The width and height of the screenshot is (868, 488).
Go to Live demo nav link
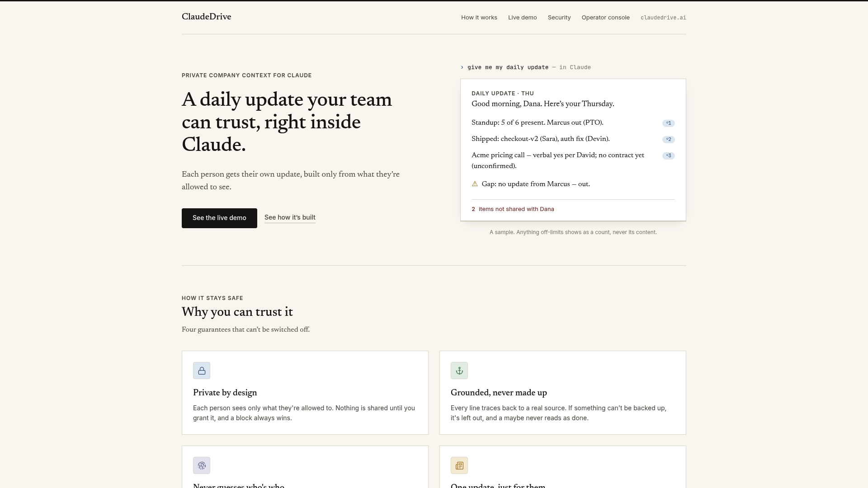[523, 18]
